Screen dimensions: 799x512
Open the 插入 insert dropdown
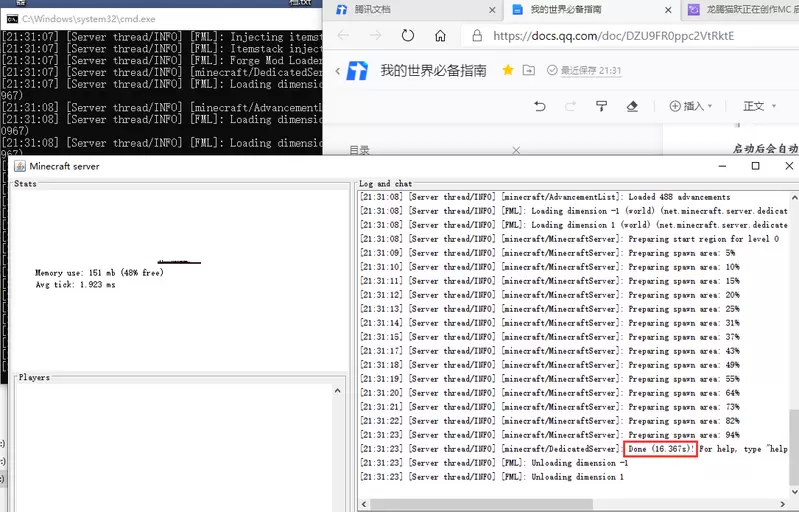(x=690, y=106)
